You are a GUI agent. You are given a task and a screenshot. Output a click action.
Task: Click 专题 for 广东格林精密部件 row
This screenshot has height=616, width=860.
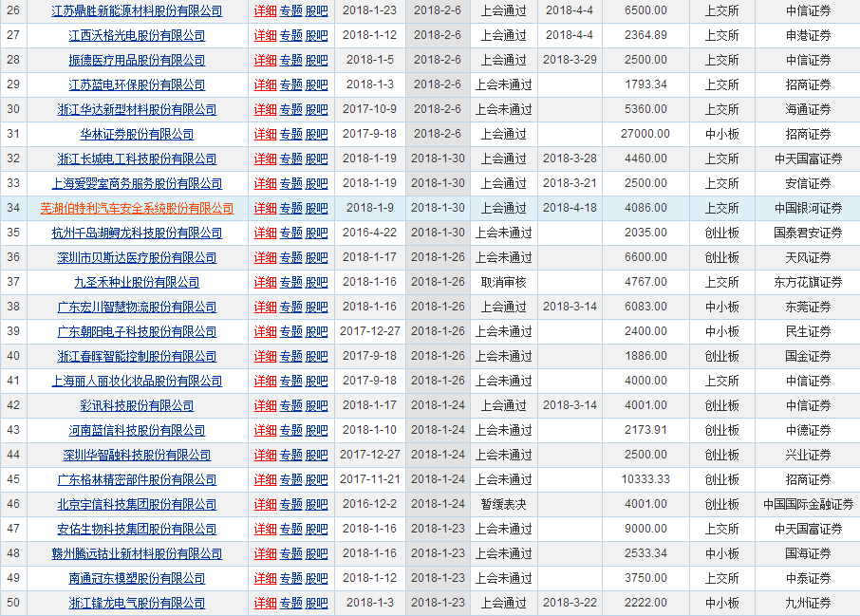(291, 480)
